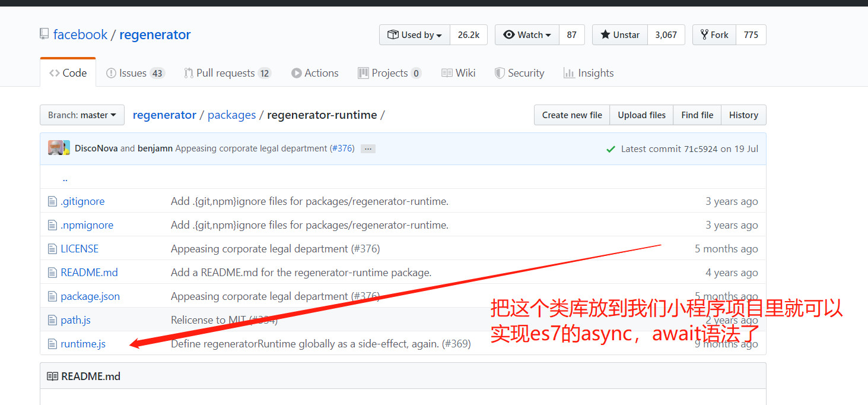Select the Code tab
Image resolution: width=868 pixels, height=405 pixels.
(68, 73)
